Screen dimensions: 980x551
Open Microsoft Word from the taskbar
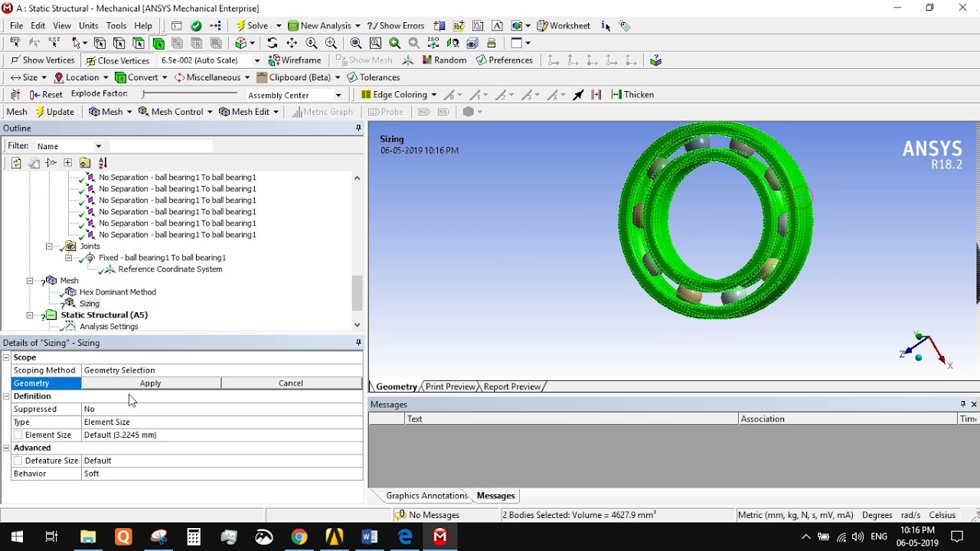[370, 537]
